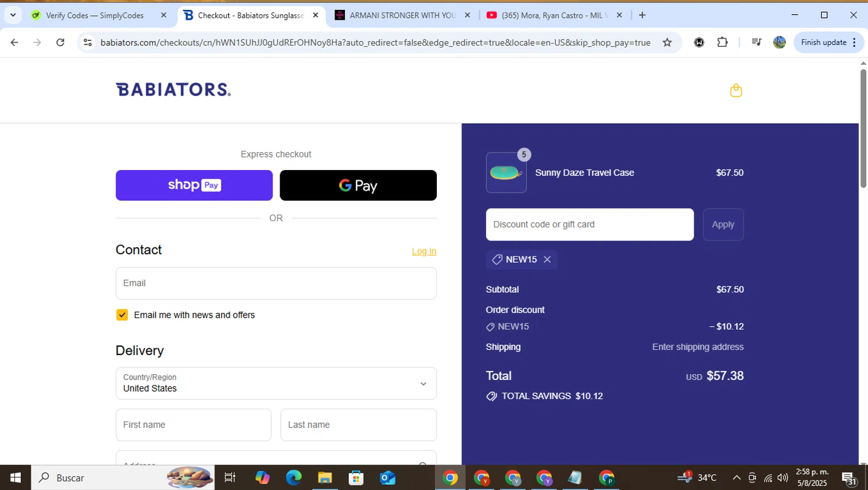Switch to the Mora, Ryan Castro YouTube tab

click(x=554, y=16)
